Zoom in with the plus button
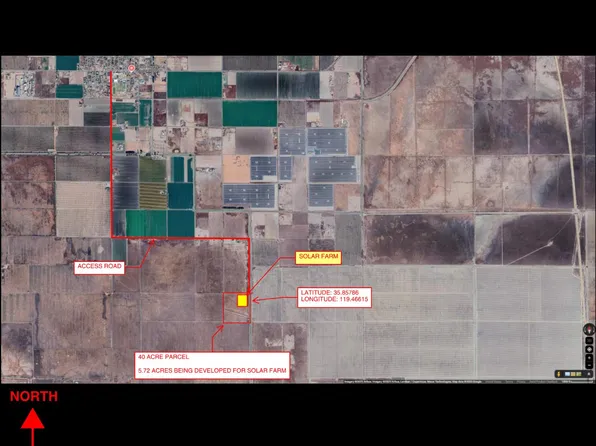 [589, 358]
